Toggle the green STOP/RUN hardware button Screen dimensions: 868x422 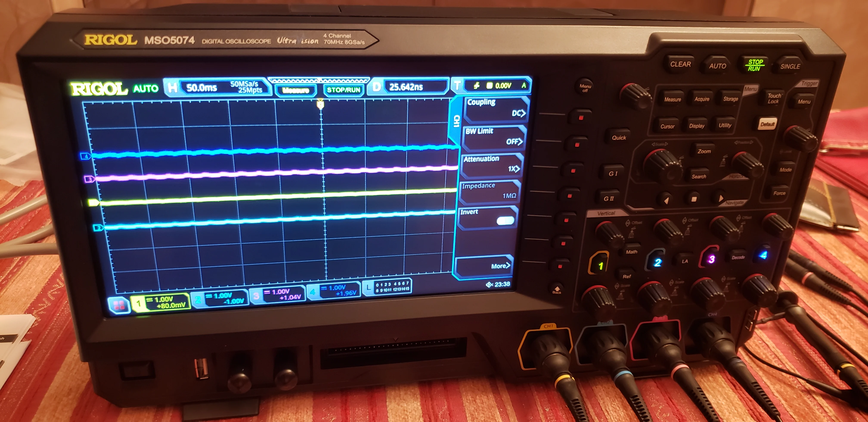(755, 65)
